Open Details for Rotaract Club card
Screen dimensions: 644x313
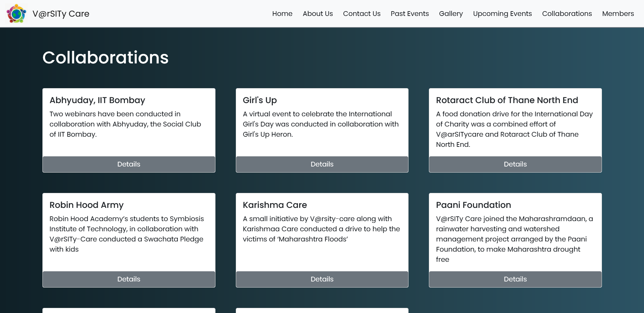pyautogui.click(x=515, y=164)
